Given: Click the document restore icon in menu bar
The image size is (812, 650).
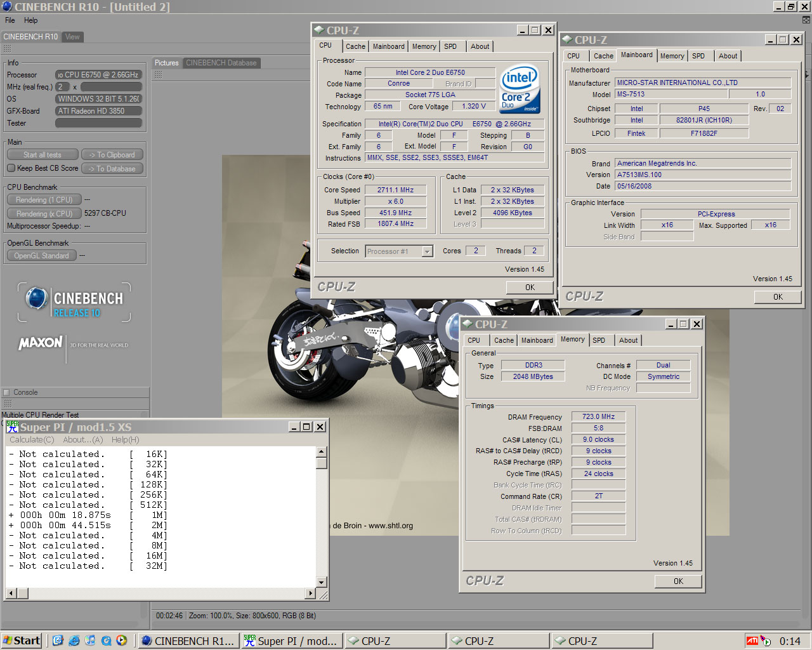Looking at the screenshot, I should coord(806,20).
